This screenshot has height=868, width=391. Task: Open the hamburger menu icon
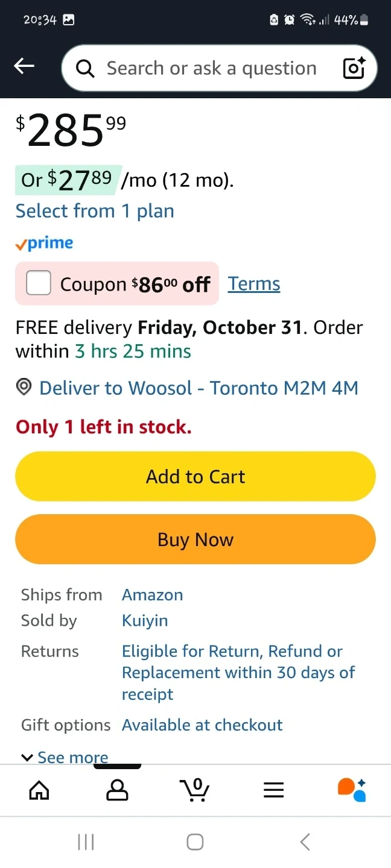[x=273, y=790]
